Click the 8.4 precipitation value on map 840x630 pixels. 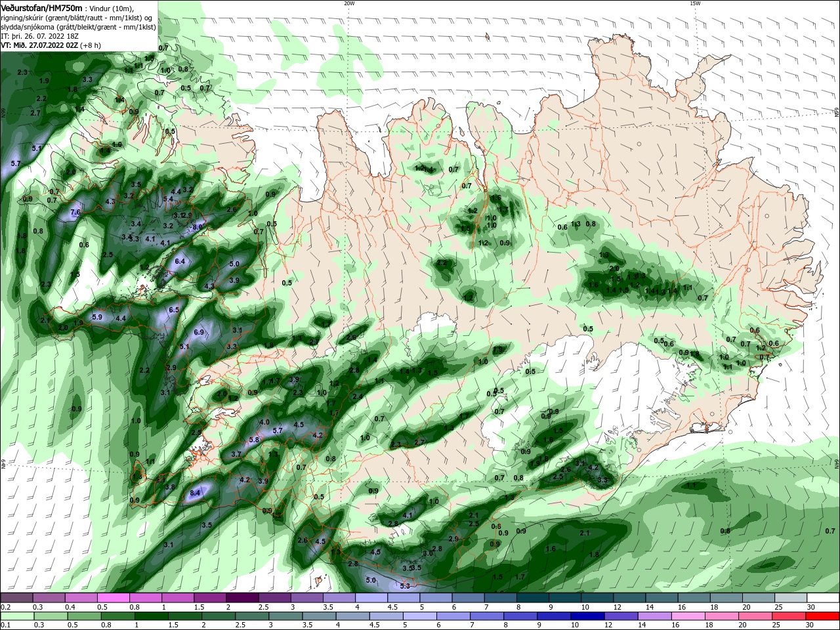click(195, 493)
